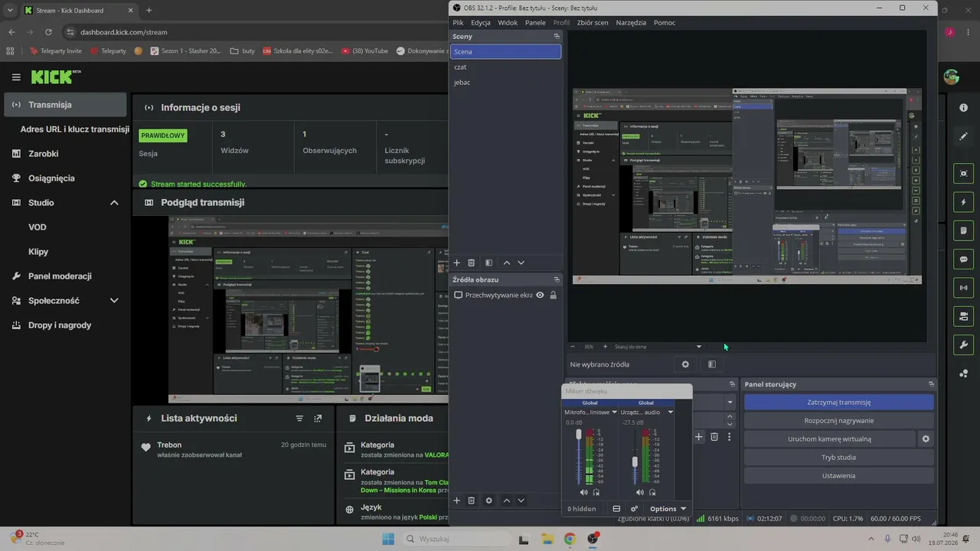Screen dimensions: 980x551
Task: Open the Panele menu in OBS
Action: point(535,23)
